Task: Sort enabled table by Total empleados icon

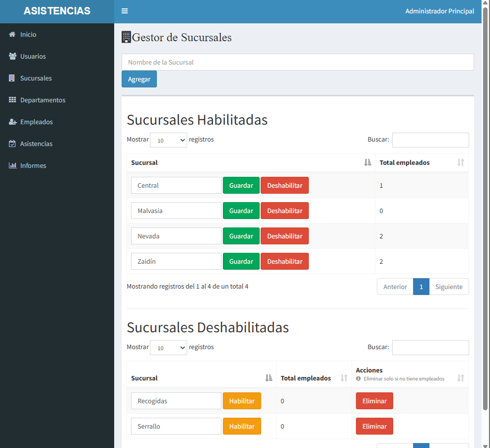Action: pyautogui.click(x=460, y=162)
